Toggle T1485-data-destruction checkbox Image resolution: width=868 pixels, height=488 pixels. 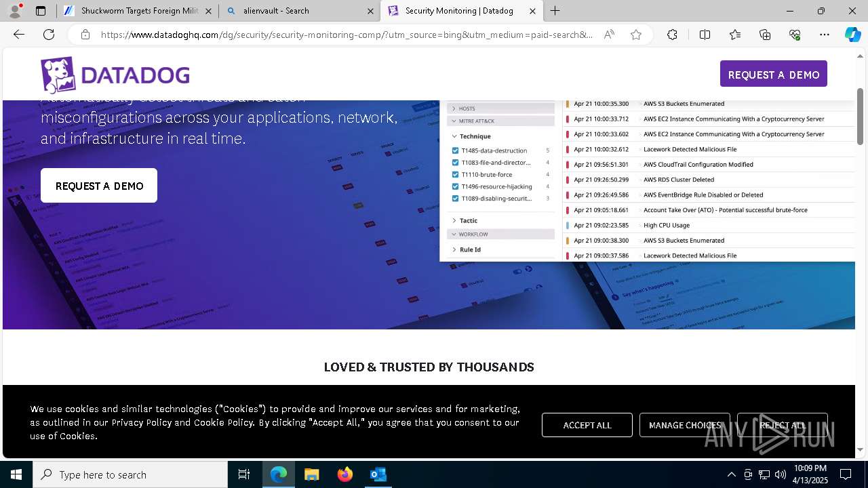pos(456,150)
